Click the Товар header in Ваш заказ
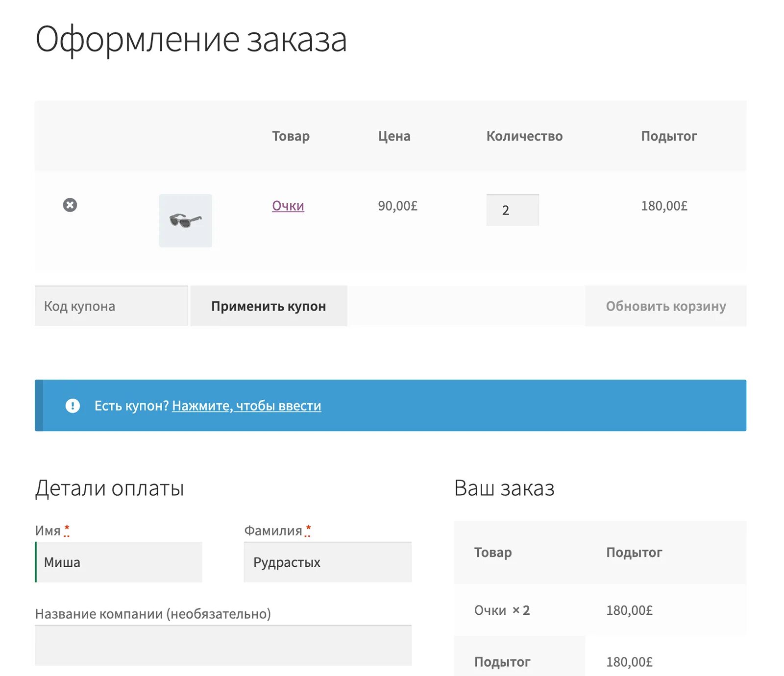 (x=493, y=553)
